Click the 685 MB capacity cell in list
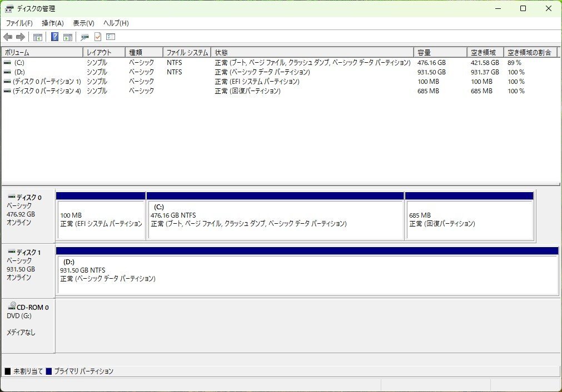Image resolution: width=562 pixels, height=392 pixels. click(x=429, y=91)
